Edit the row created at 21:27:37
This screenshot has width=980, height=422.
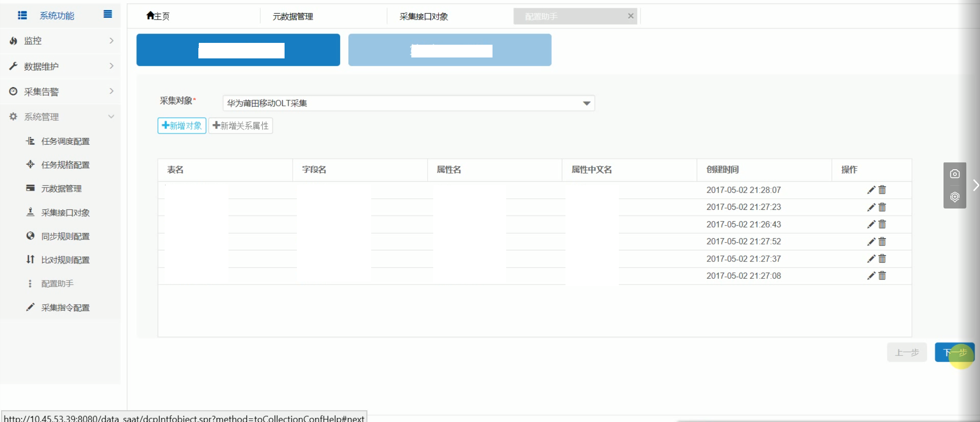click(x=871, y=259)
